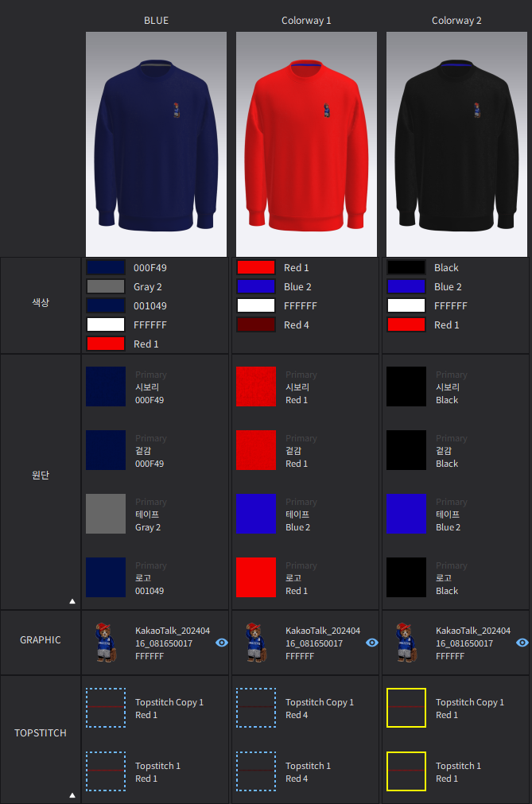Screen dimensions: 532x804
Task: Click the 색상 row label
Action: pos(41,302)
